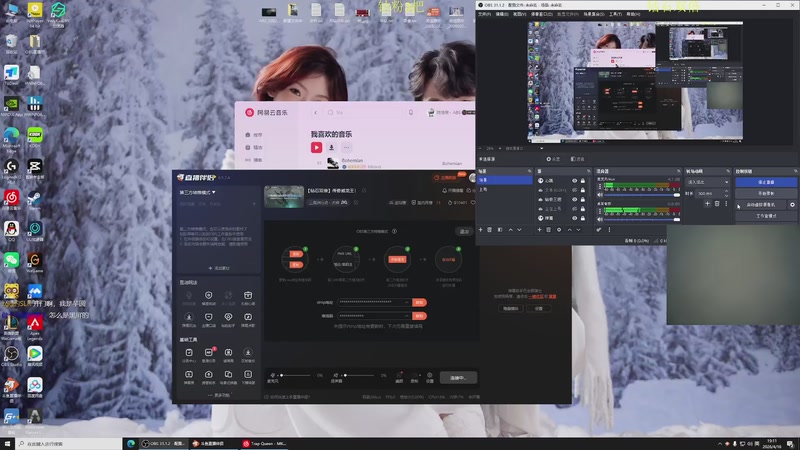Enable 工作室模式 in OBS

[766, 216]
